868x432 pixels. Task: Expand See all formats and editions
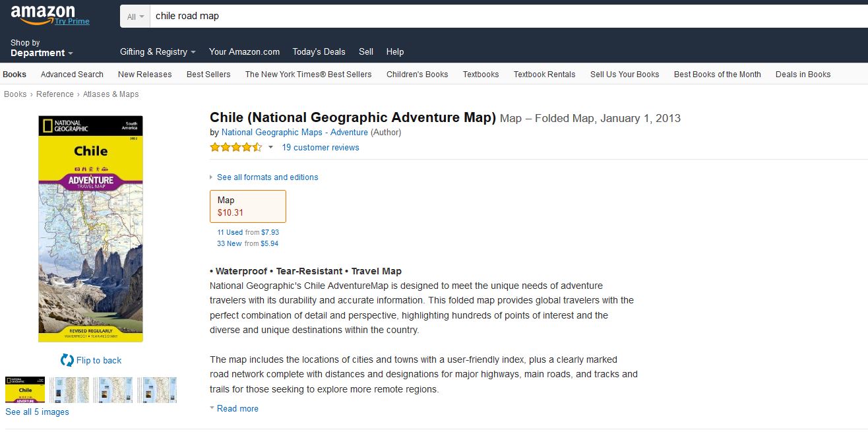click(x=264, y=177)
